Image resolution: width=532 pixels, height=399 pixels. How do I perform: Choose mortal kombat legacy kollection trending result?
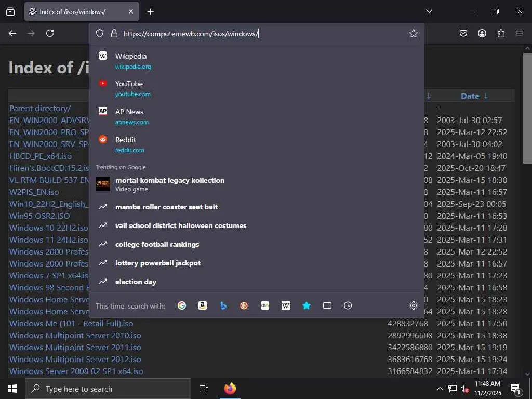[257, 184]
